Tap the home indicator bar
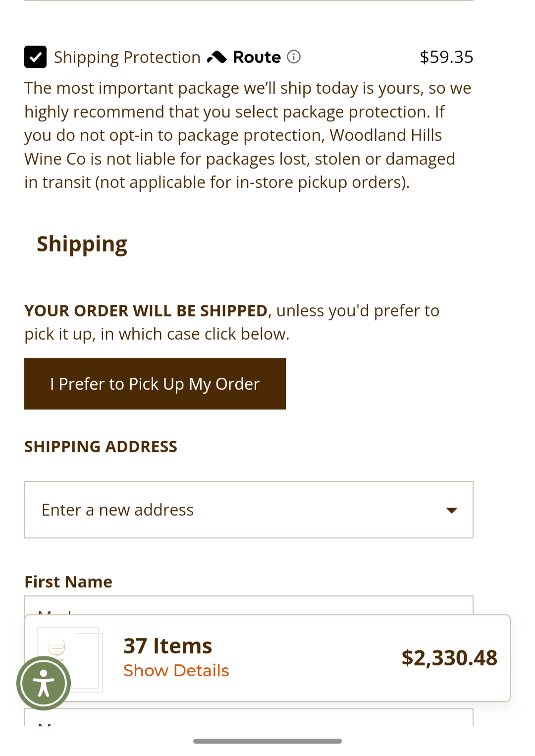The image size is (535, 756). [x=267, y=741]
